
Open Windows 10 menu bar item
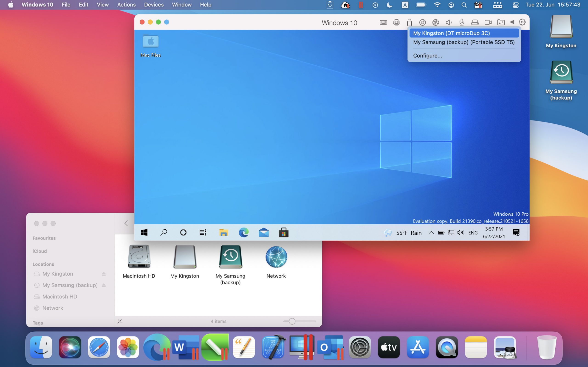point(37,5)
